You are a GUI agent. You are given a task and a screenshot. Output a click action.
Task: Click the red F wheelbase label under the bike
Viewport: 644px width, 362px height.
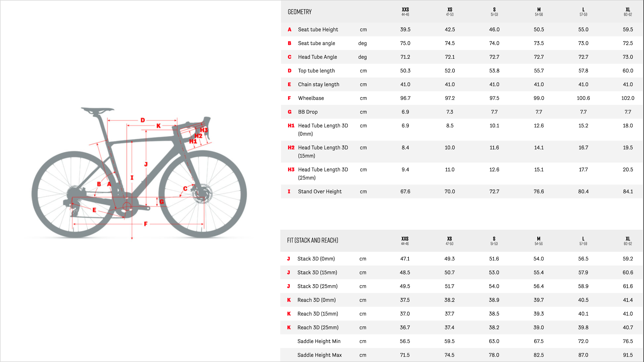click(146, 224)
